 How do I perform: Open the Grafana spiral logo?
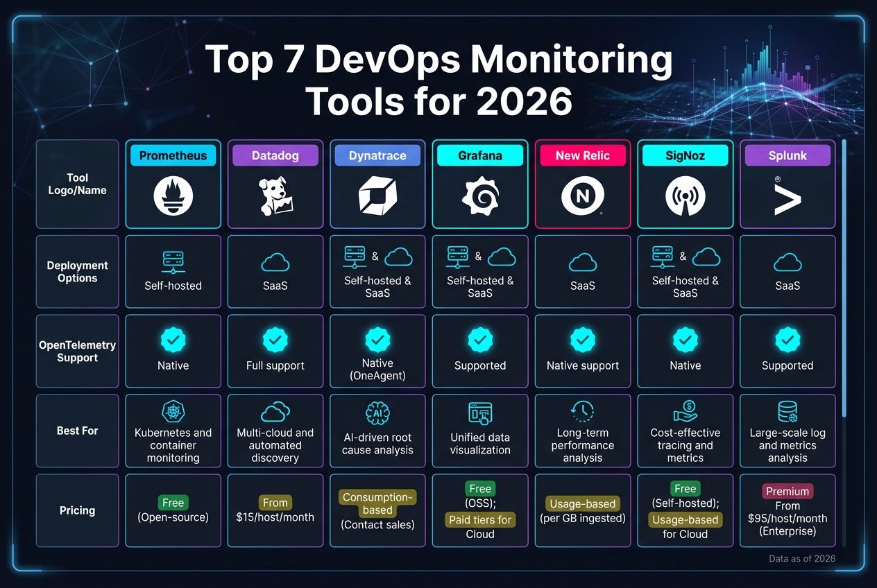click(x=480, y=196)
